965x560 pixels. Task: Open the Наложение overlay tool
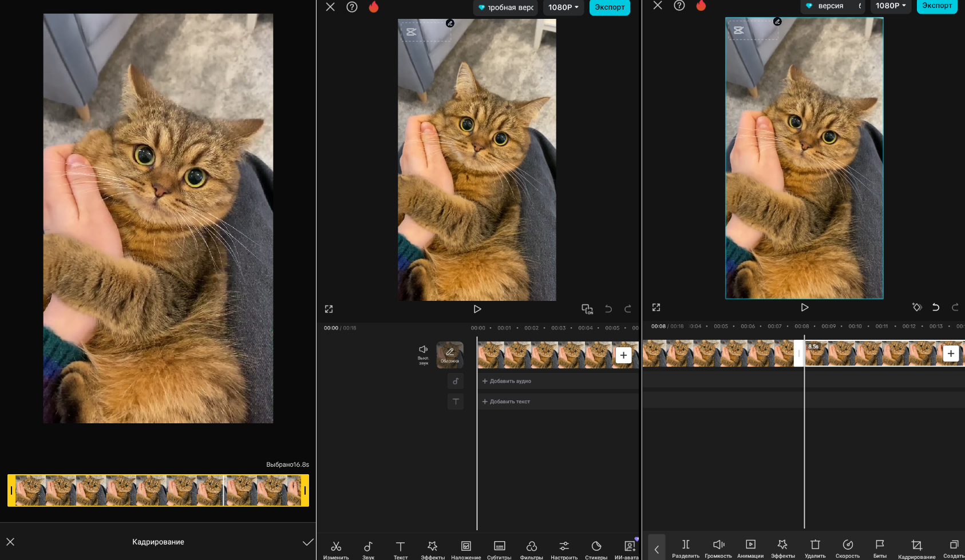point(466,549)
